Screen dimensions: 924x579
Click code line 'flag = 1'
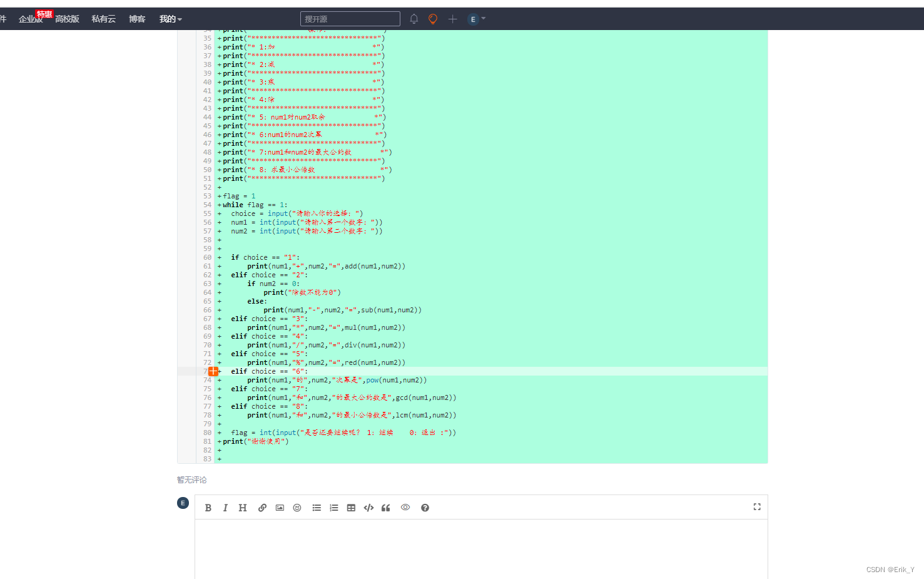239,196
